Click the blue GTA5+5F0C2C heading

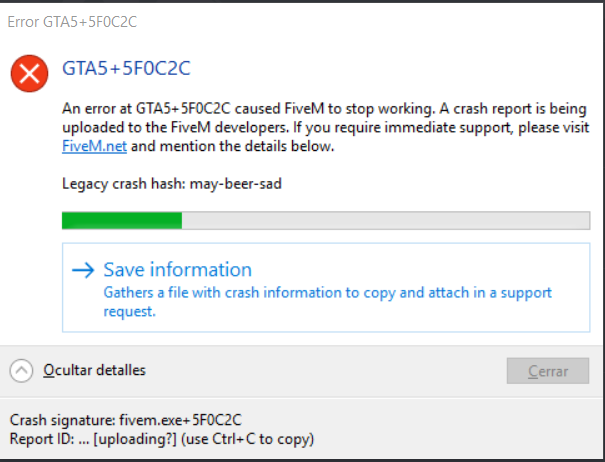click(x=126, y=68)
